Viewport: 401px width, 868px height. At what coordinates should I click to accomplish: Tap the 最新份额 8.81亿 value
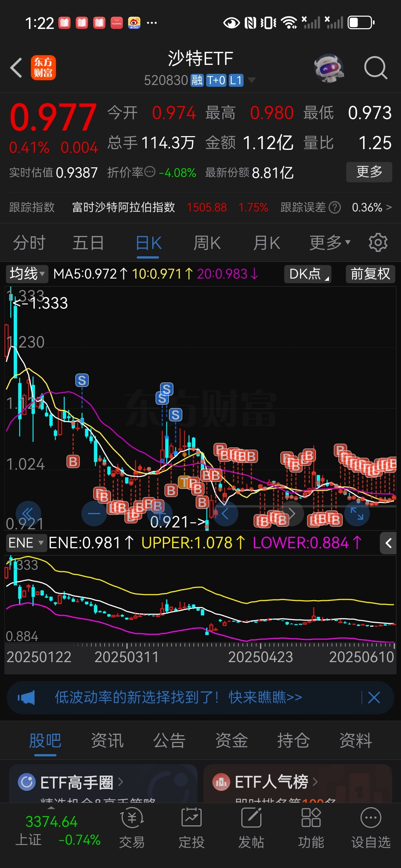[x=273, y=172]
